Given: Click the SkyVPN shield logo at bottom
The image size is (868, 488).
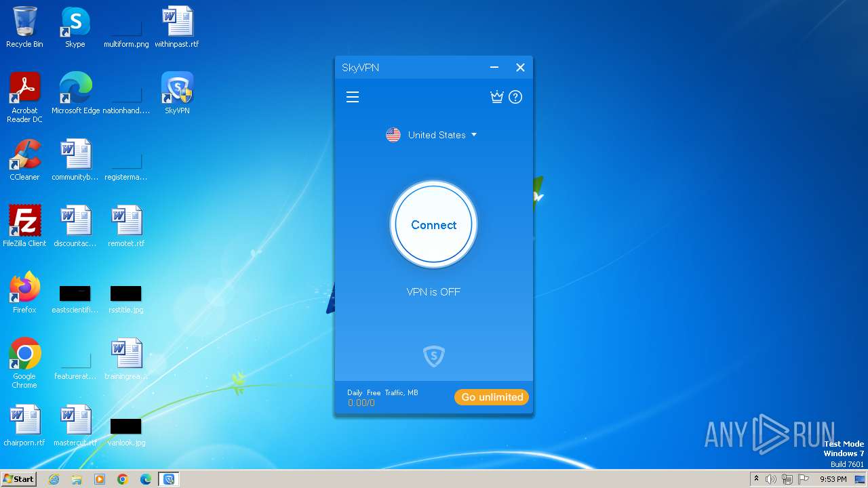Looking at the screenshot, I should [x=433, y=356].
